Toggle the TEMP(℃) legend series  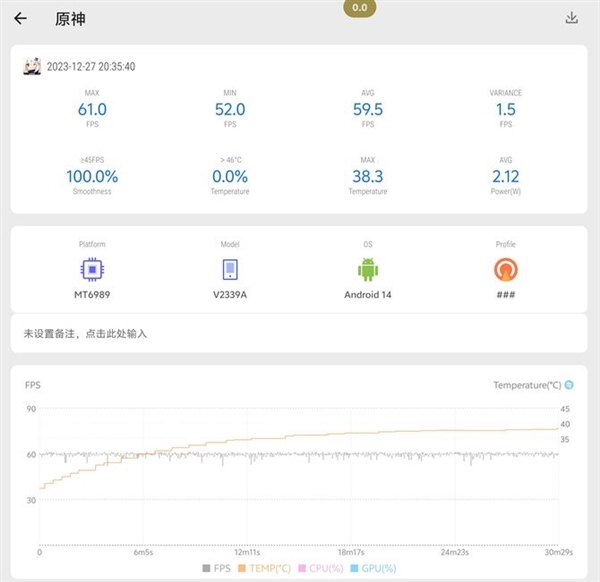click(262, 568)
